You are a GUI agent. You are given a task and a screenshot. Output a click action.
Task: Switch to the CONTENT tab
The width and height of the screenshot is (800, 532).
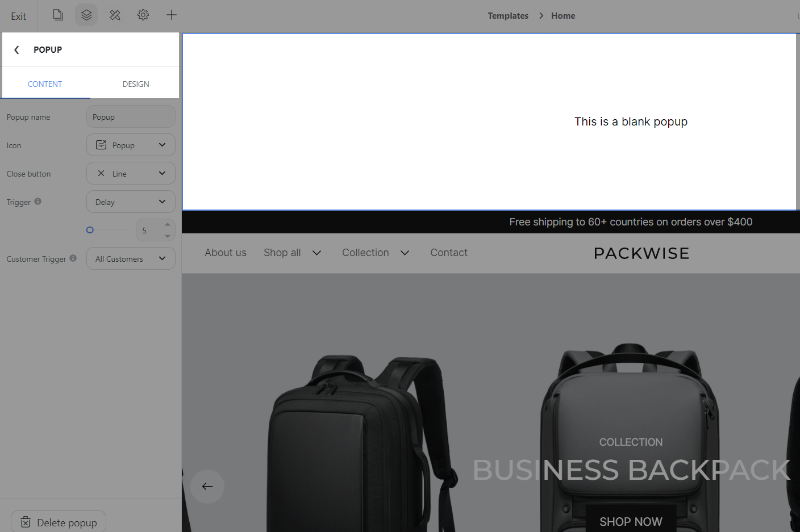point(45,84)
